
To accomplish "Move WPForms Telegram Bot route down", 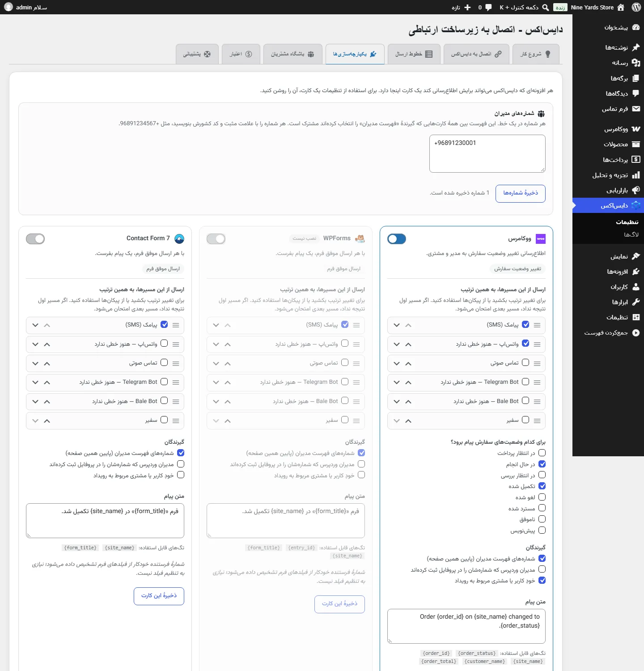I will (216, 382).
